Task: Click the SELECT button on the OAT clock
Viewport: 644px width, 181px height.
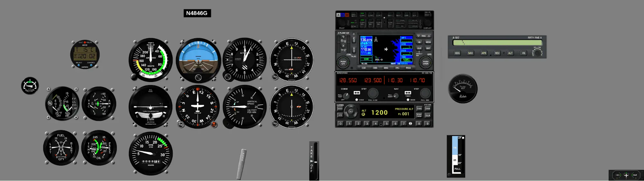Action: pyautogui.click(x=79, y=65)
